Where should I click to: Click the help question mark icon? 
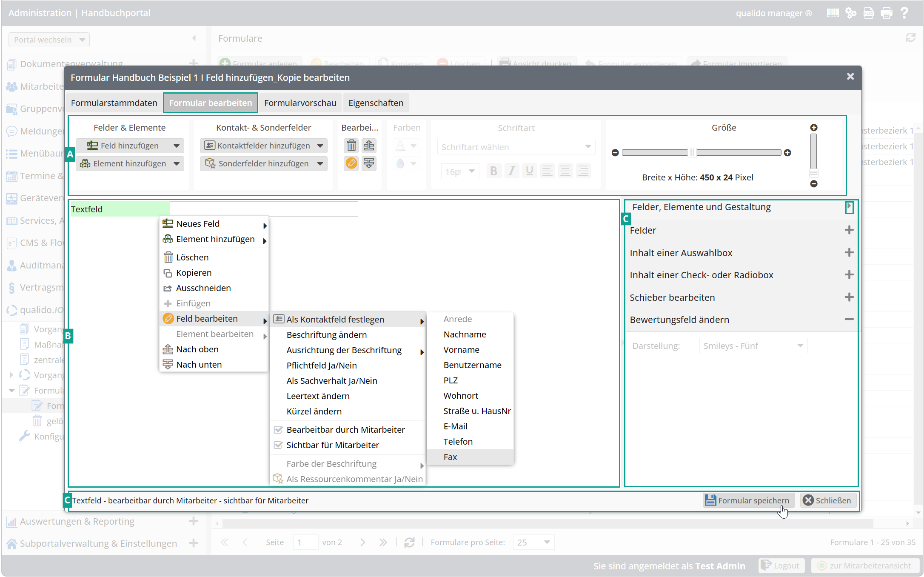pos(904,13)
